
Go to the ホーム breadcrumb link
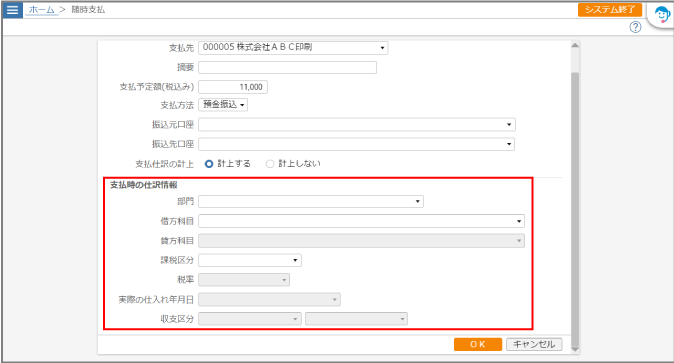pyautogui.click(x=42, y=9)
